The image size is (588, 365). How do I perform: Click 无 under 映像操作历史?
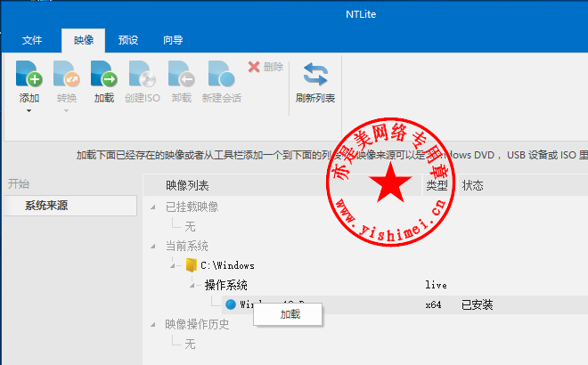click(x=190, y=344)
